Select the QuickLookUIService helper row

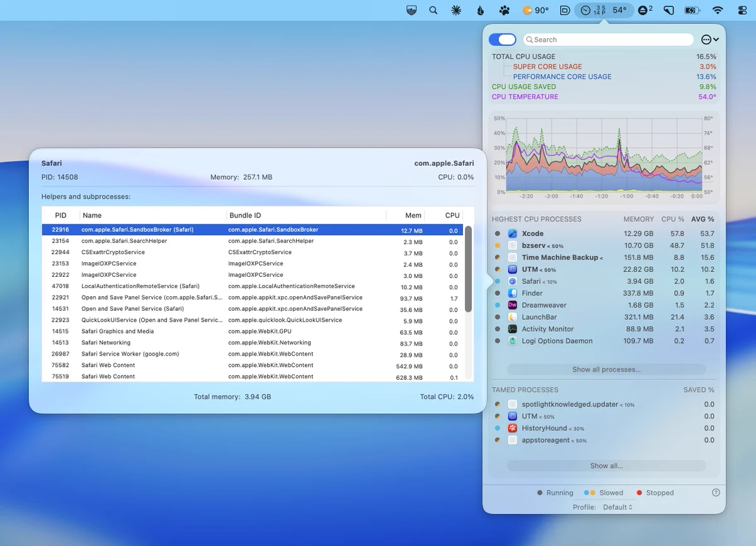point(252,320)
